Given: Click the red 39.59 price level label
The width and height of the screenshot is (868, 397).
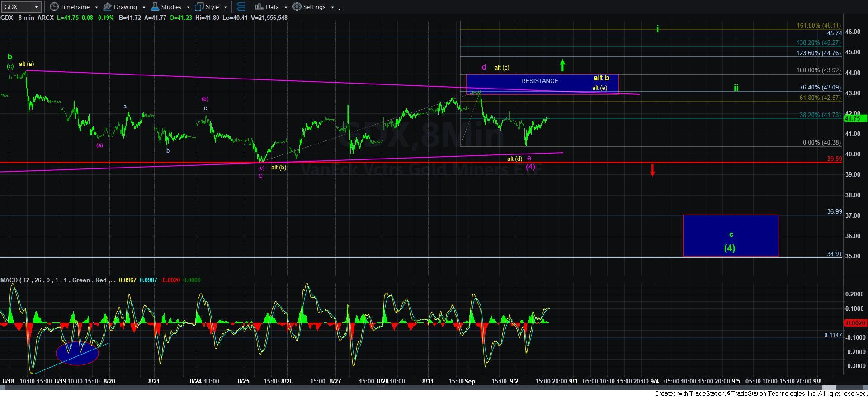Looking at the screenshot, I should [x=834, y=159].
